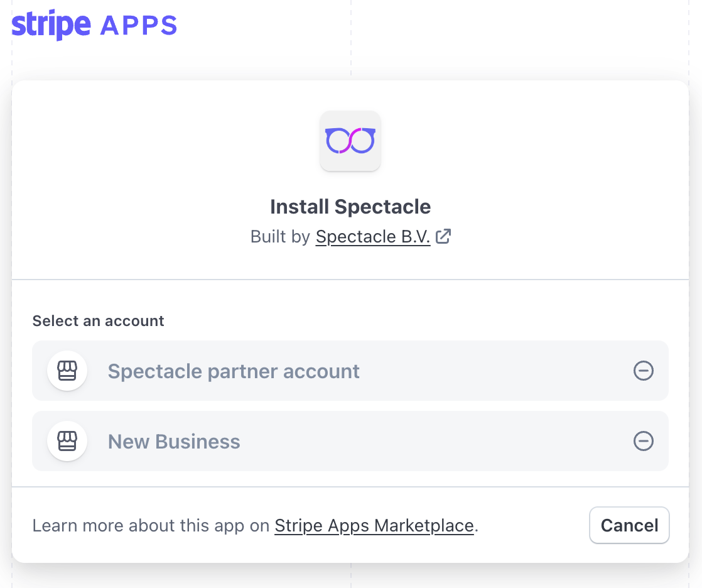Screen dimensions: 702x588
Task: Click the minus circle on New Business row
Action: [x=643, y=442]
